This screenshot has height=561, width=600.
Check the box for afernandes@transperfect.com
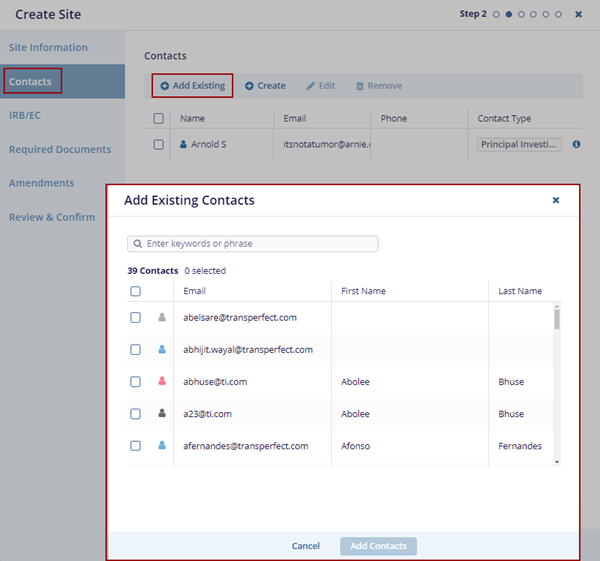[136, 445]
